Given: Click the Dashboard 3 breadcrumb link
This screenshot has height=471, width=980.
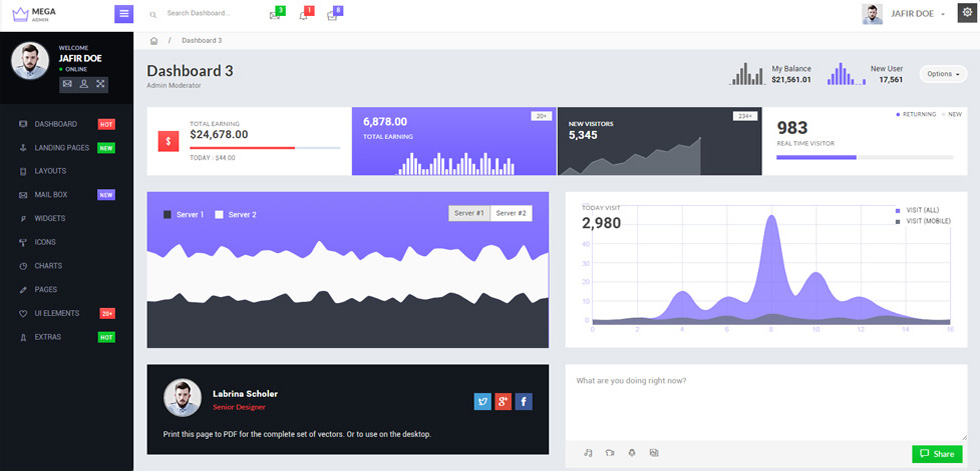Looking at the screenshot, I should coord(202,41).
